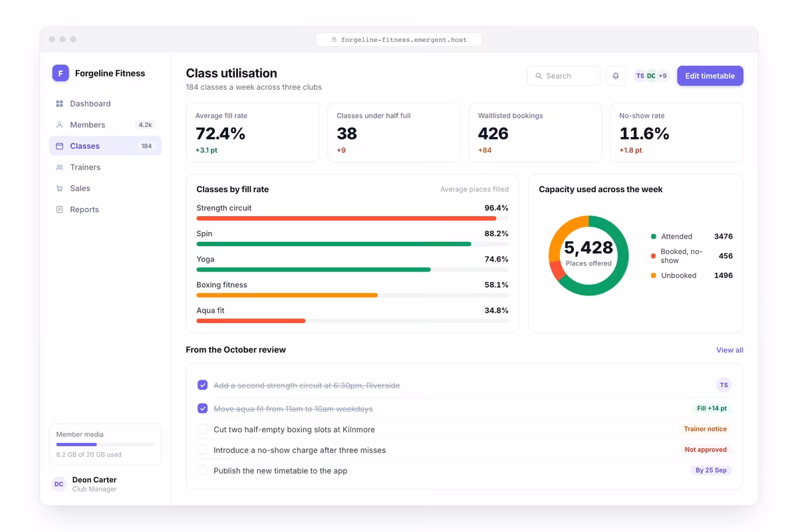Open the Dashboard menu item

[x=105, y=104]
